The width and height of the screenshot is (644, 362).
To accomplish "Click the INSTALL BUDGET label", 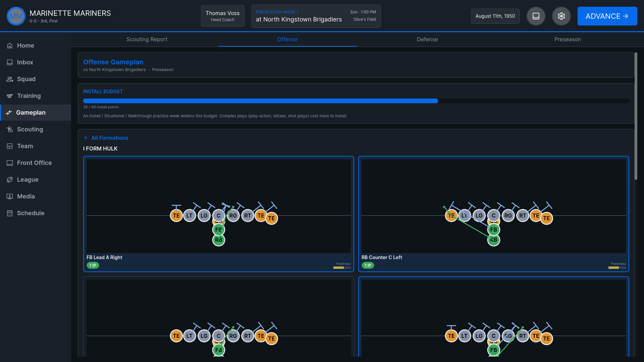I will point(103,92).
